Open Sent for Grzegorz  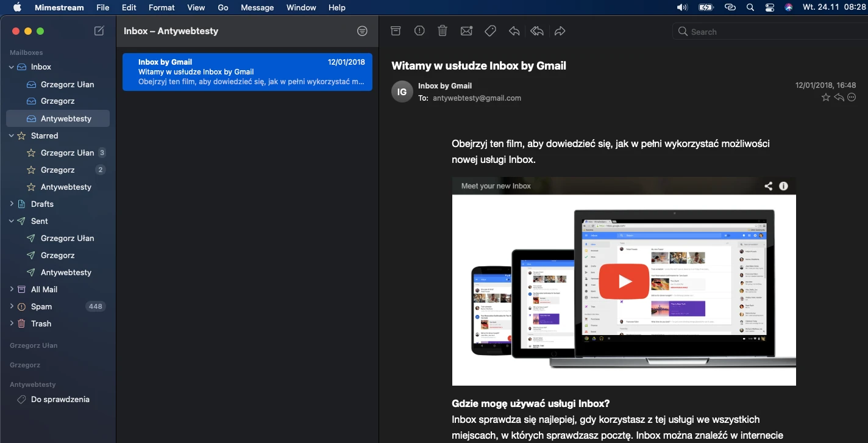tap(59, 255)
